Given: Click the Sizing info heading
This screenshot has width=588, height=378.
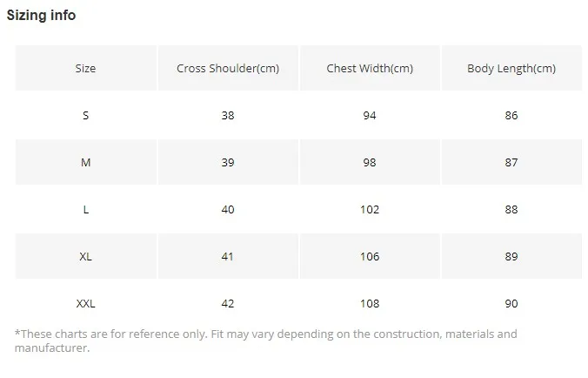Looking at the screenshot, I should pyautogui.click(x=42, y=16).
